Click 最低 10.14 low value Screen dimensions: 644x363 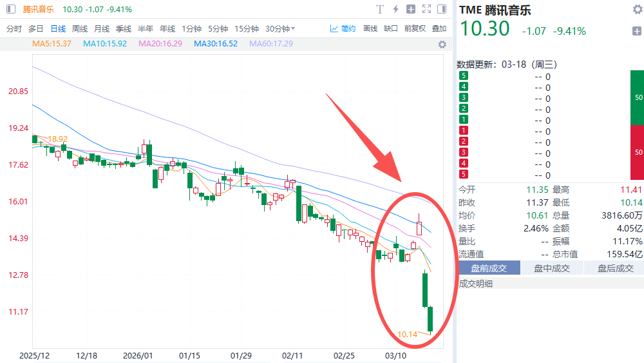(x=631, y=202)
